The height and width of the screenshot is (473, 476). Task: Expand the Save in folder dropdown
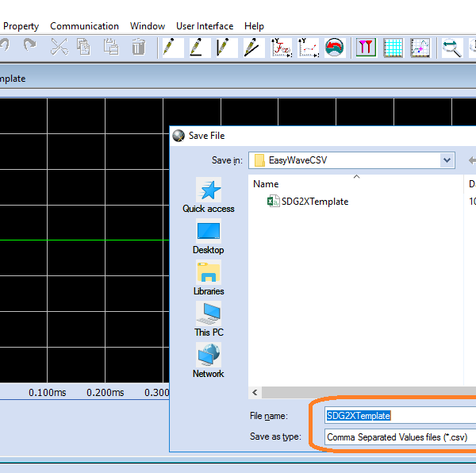click(447, 160)
